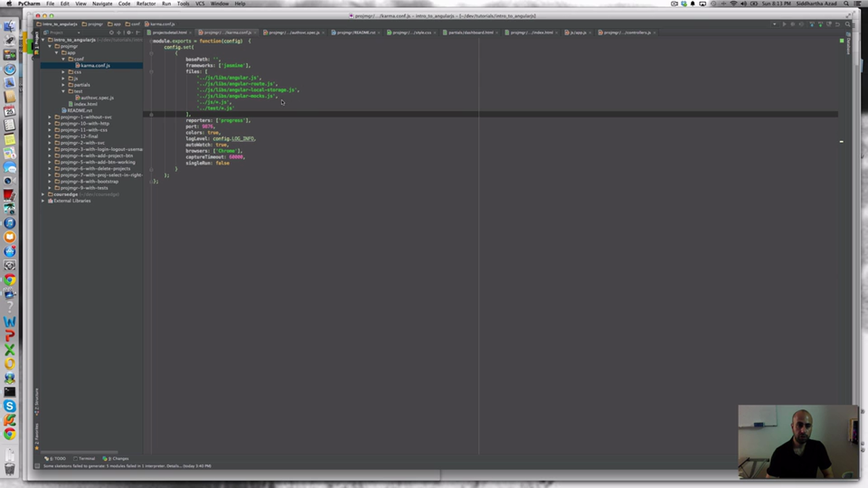Open the Terminal tool window
The width and height of the screenshot is (868, 488).
tap(85, 459)
